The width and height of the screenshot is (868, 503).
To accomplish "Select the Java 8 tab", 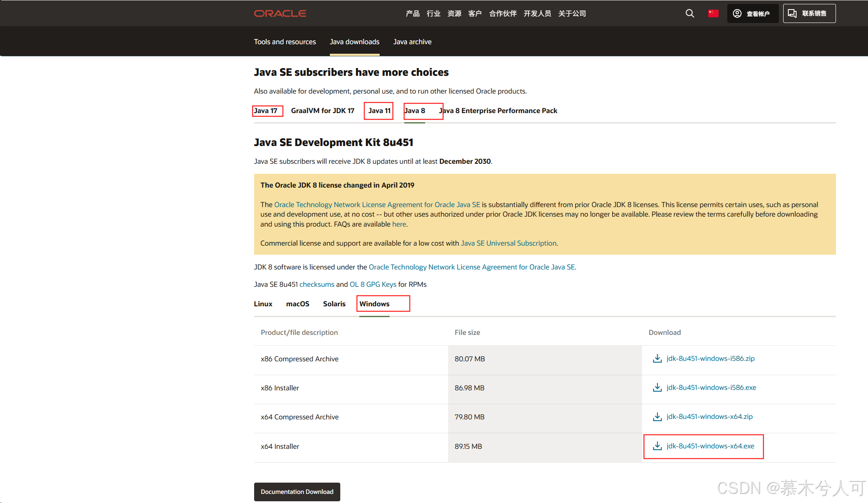I will pos(415,110).
